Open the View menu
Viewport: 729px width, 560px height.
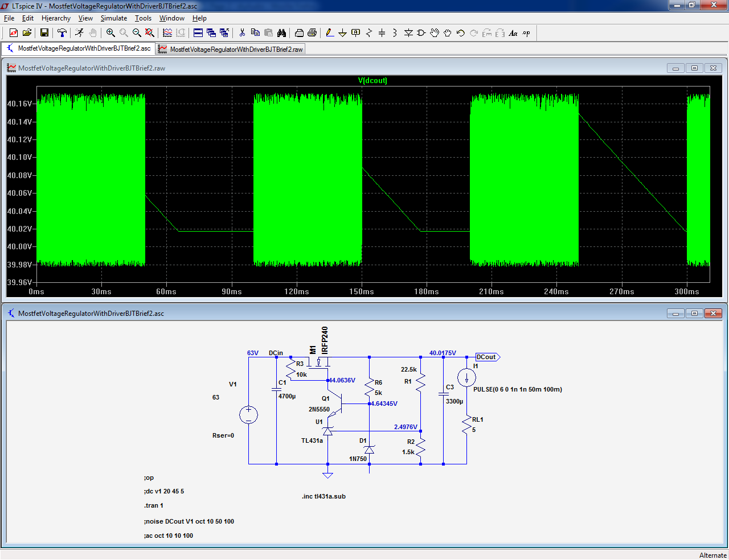pos(85,18)
